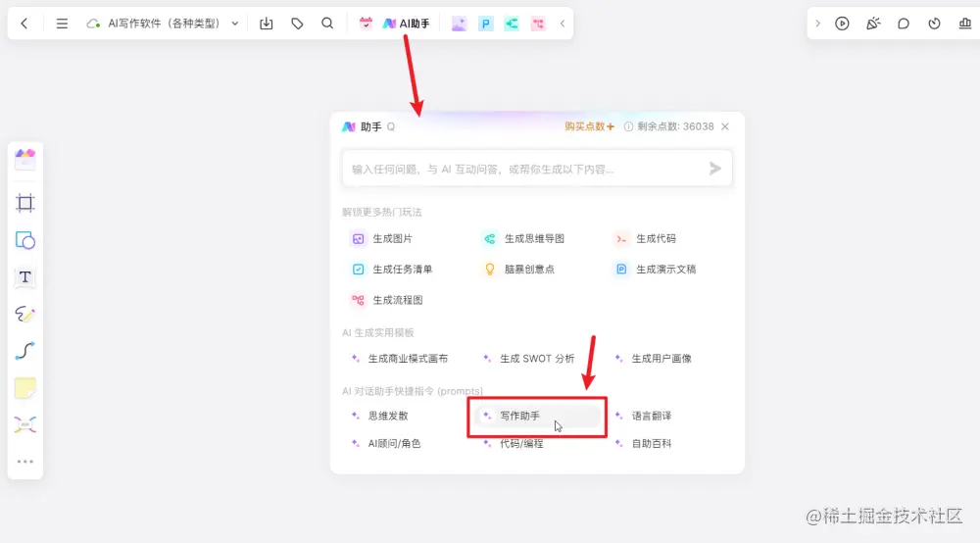Select the Frame tool in left sidebar
980x543 pixels.
click(x=25, y=203)
